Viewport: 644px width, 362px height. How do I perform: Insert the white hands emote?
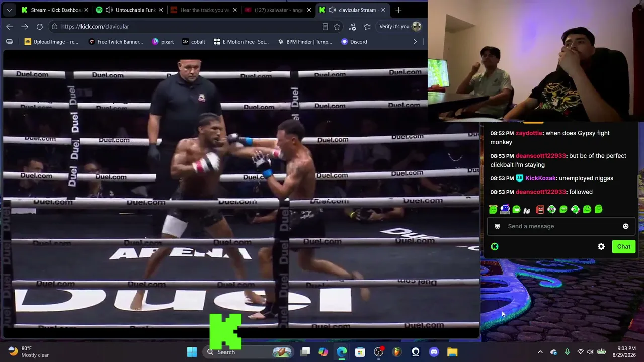tap(527, 210)
